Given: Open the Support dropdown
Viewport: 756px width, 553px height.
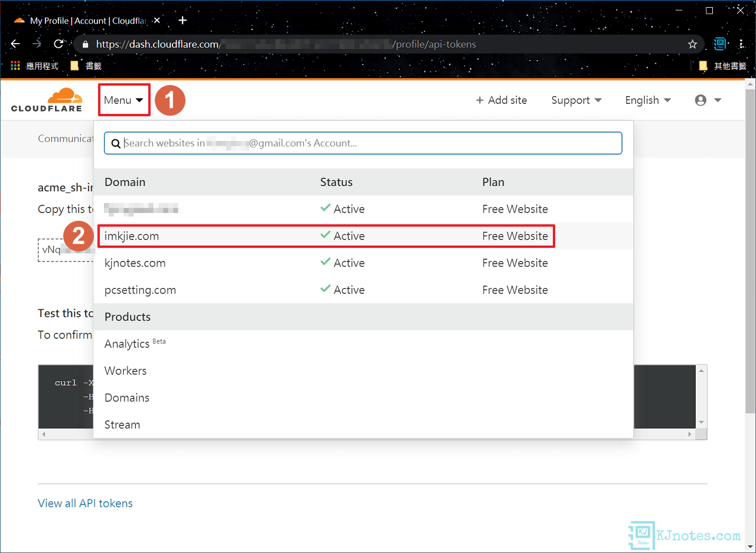Looking at the screenshot, I should click(x=576, y=100).
